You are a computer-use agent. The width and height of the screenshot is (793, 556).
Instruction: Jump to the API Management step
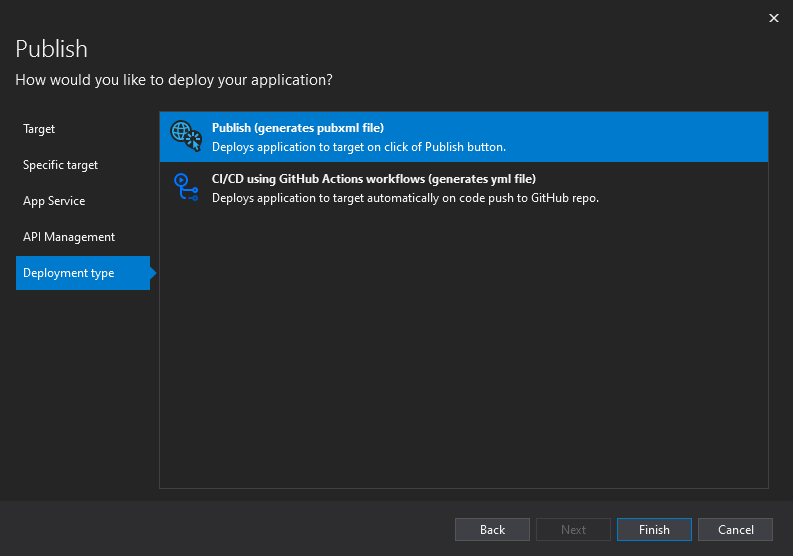[69, 237]
